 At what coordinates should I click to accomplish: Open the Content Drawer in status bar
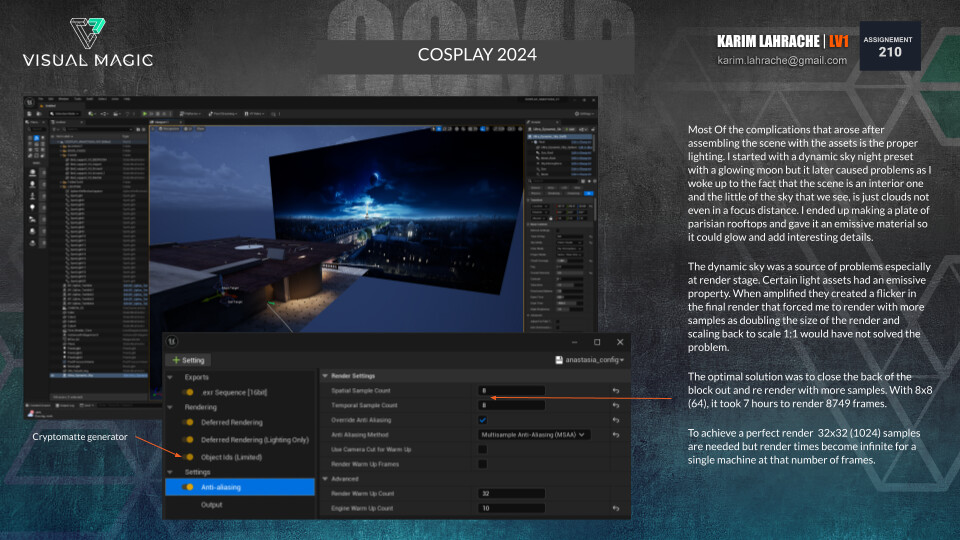(40, 405)
